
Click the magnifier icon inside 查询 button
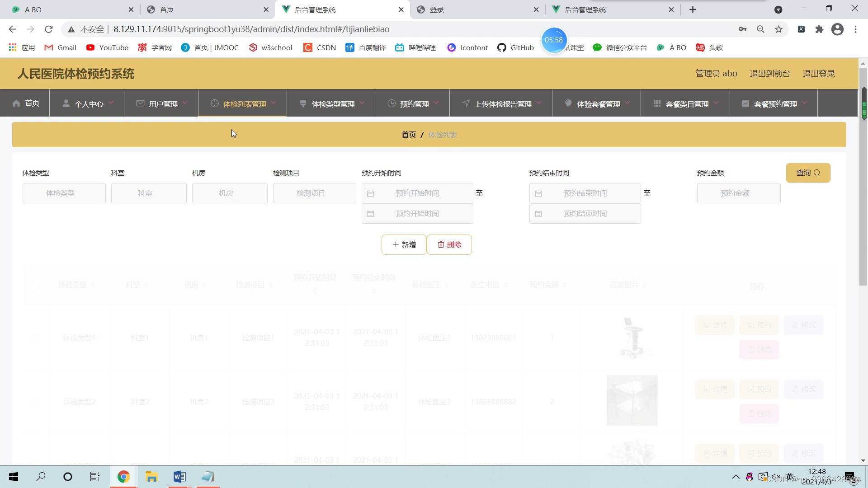click(x=817, y=173)
